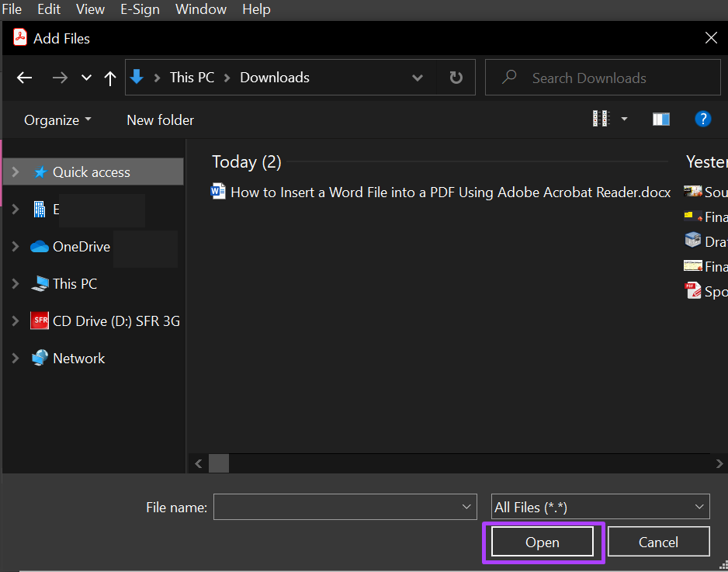The height and width of the screenshot is (572, 728).
Task: Expand the address bar history dropdown
Action: click(x=418, y=78)
